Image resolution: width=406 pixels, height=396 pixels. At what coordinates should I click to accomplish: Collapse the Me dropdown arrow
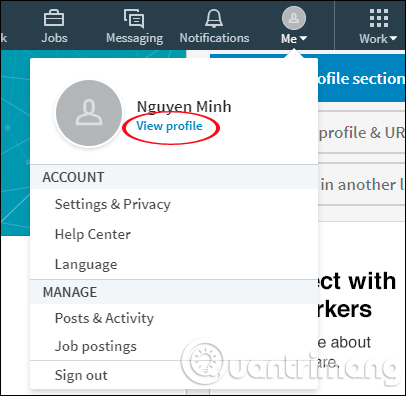click(x=303, y=39)
